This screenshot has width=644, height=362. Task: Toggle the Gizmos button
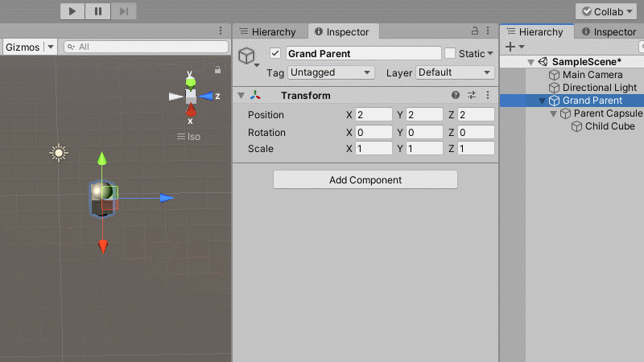[x=23, y=47]
